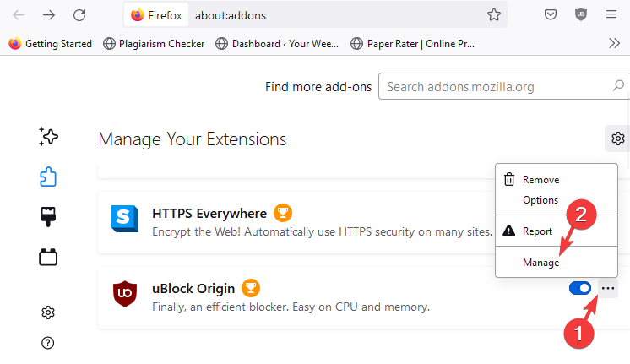The image size is (630, 364).
Task: Select the Extensions puzzle piece category
Action: (x=48, y=177)
